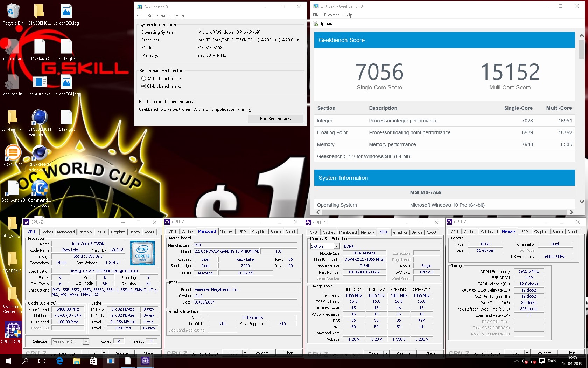Click scroll right arrow in Geekbench results

coord(571,212)
